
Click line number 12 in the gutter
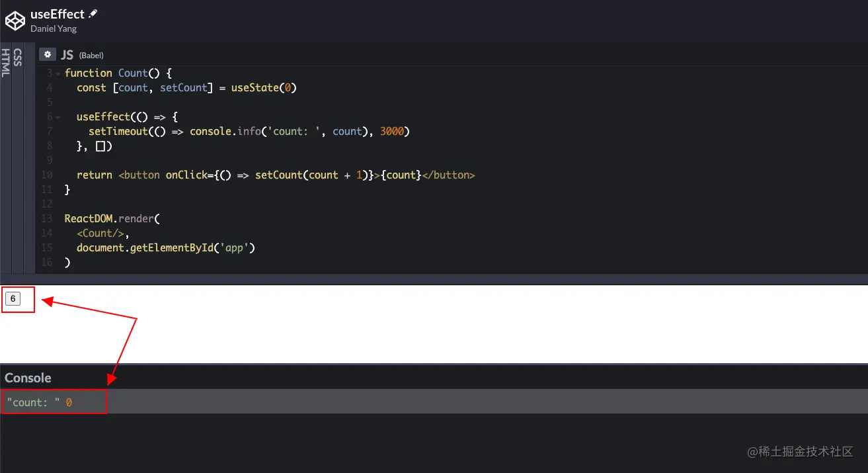pos(46,204)
